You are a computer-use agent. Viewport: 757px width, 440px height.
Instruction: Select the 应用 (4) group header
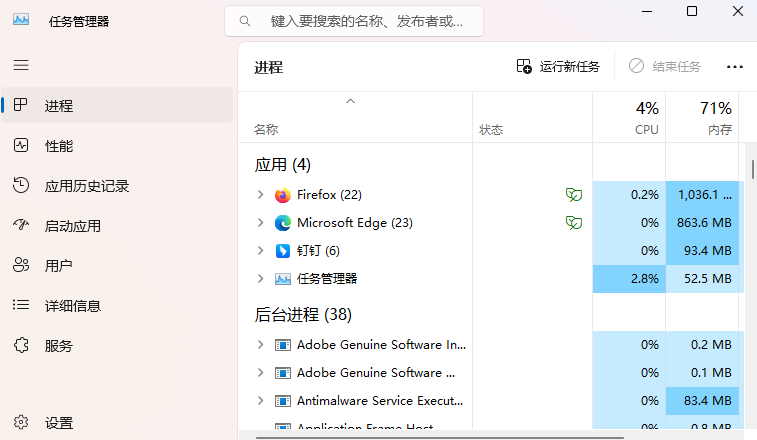click(x=282, y=165)
